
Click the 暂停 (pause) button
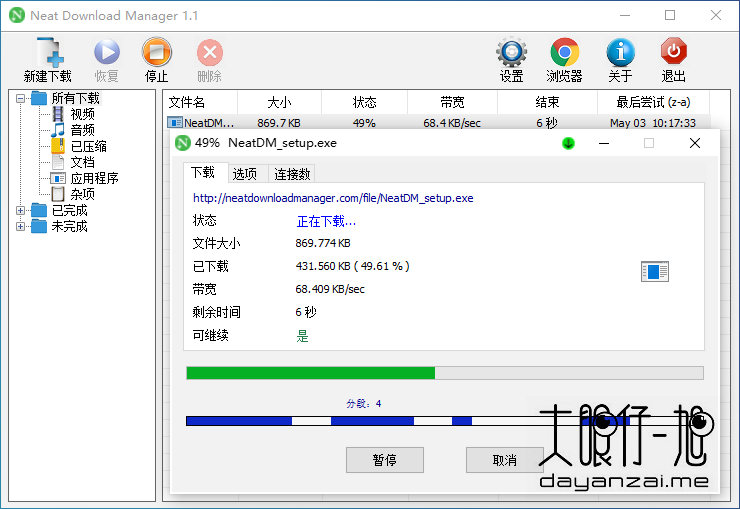click(385, 460)
